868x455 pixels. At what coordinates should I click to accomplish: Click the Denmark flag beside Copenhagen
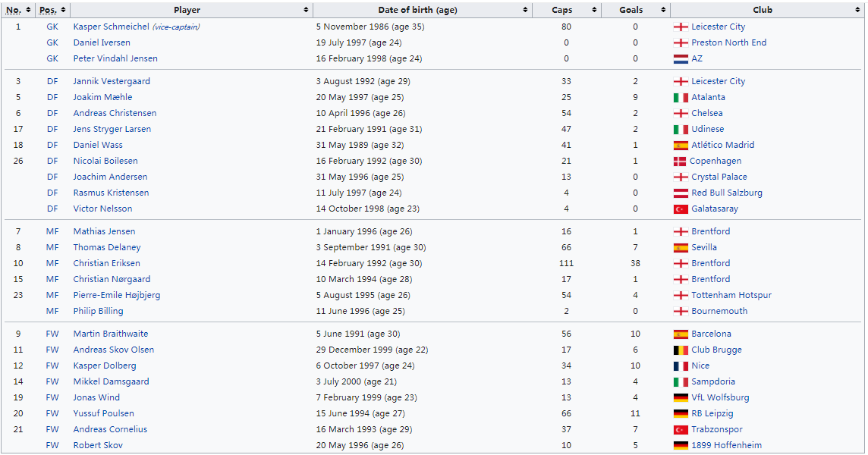(680, 161)
